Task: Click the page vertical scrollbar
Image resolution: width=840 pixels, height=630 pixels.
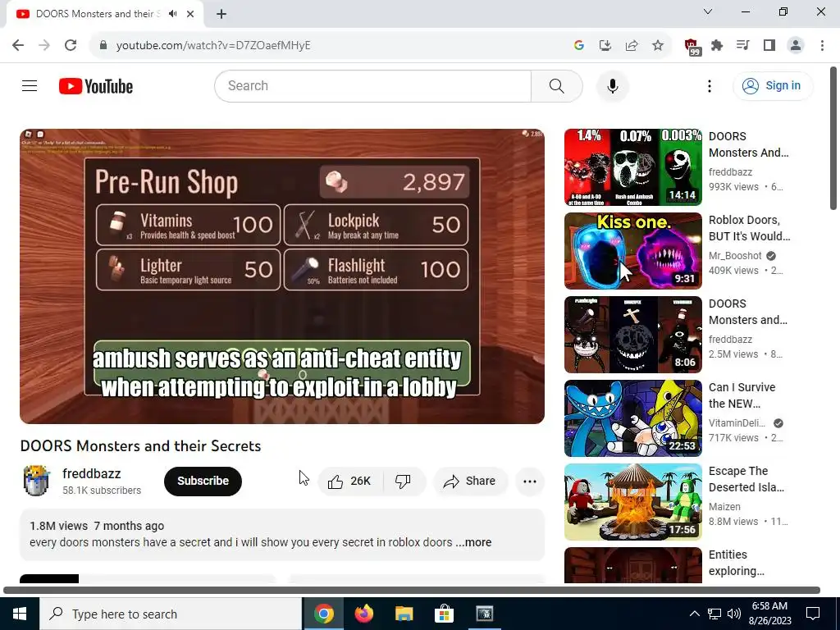Action: [833, 138]
